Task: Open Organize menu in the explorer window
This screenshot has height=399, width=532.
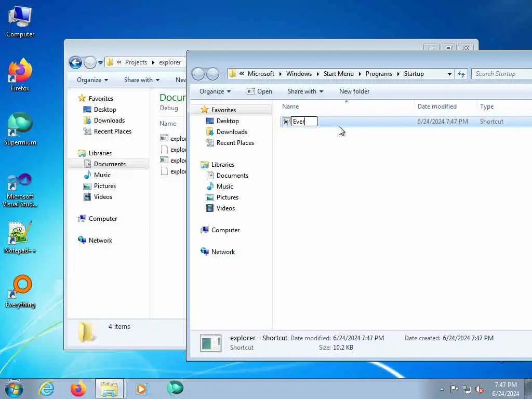Action: (92, 80)
